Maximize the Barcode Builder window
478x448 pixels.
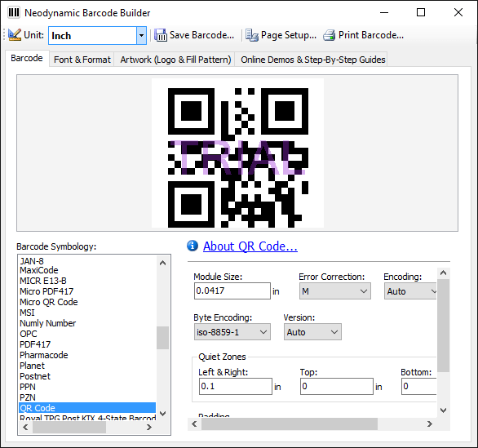click(421, 12)
